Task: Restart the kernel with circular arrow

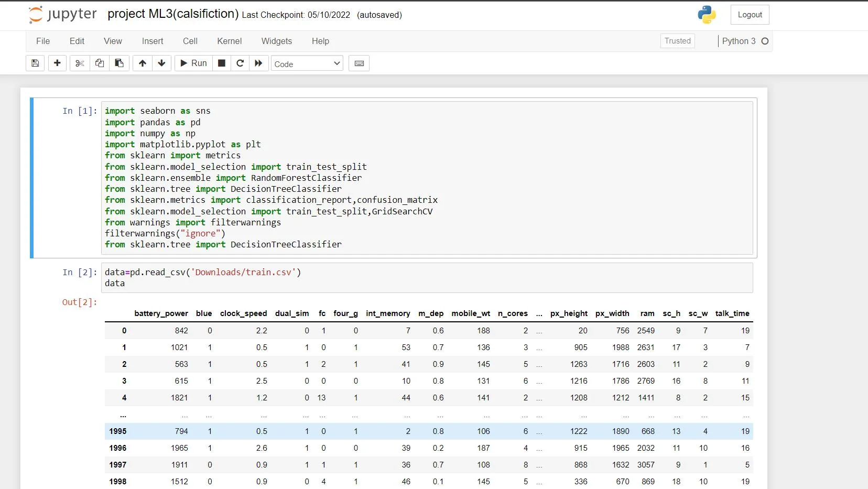Action: point(240,63)
